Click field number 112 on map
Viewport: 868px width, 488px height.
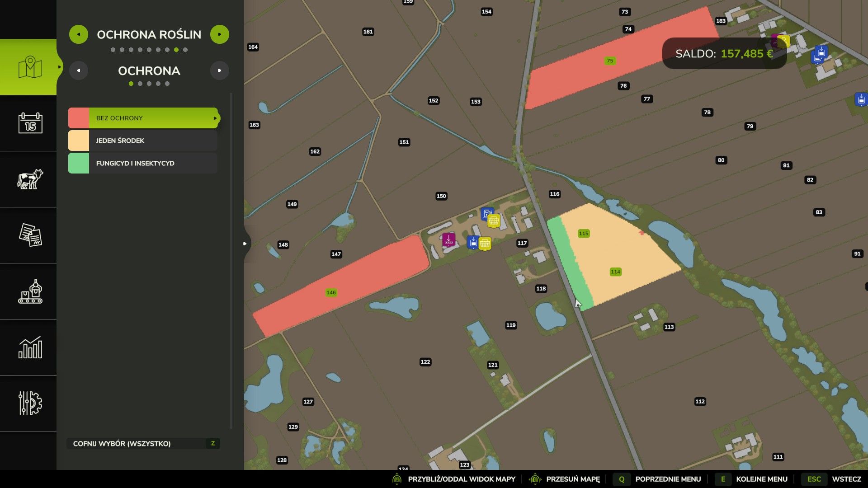tap(700, 401)
